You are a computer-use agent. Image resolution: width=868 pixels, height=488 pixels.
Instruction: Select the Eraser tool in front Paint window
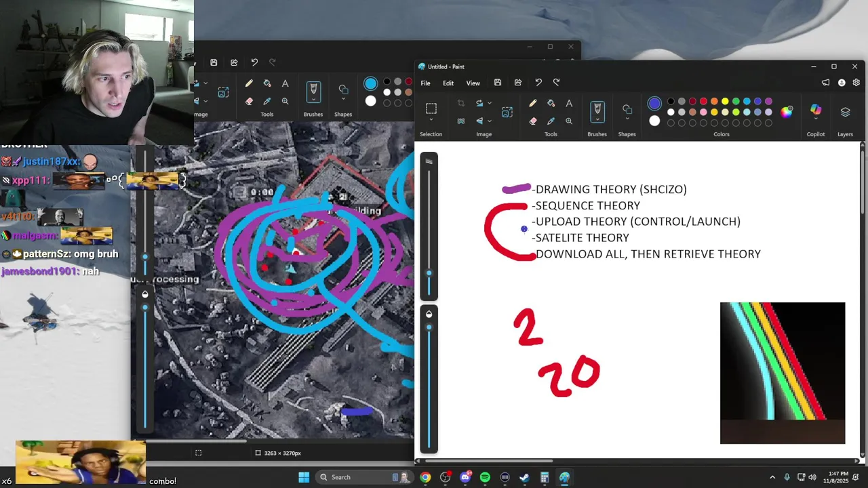[532, 121]
